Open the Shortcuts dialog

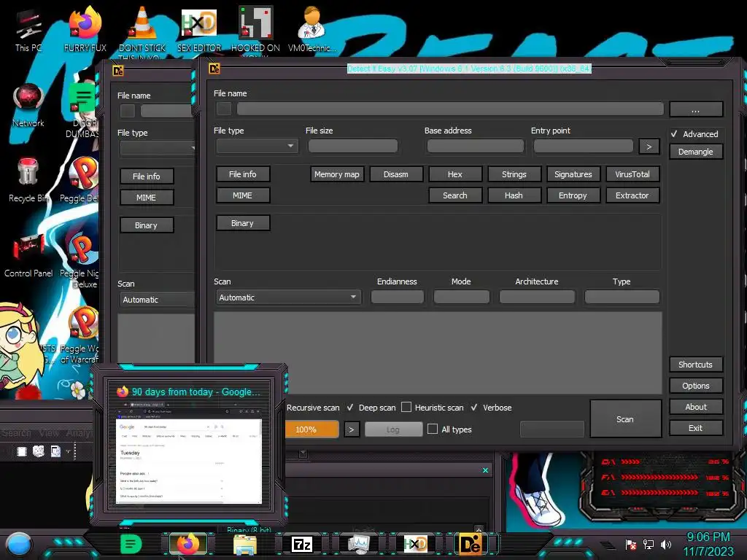(x=696, y=365)
